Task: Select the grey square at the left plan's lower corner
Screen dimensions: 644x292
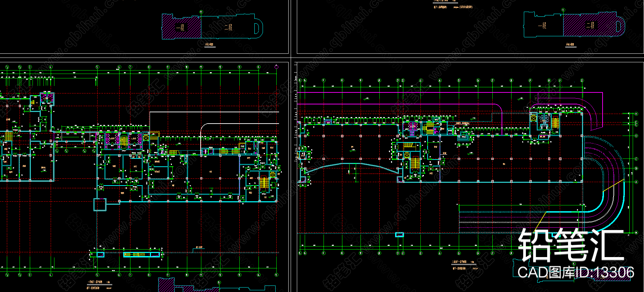Action: tap(100, 204)
